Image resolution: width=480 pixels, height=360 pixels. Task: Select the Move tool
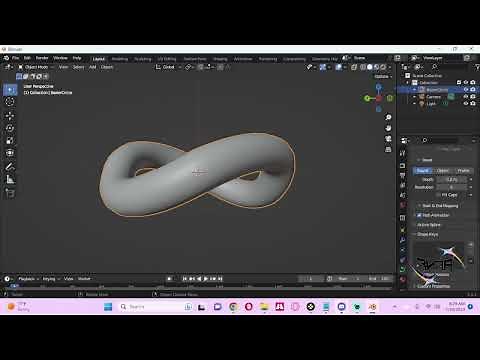click(10, 116)
